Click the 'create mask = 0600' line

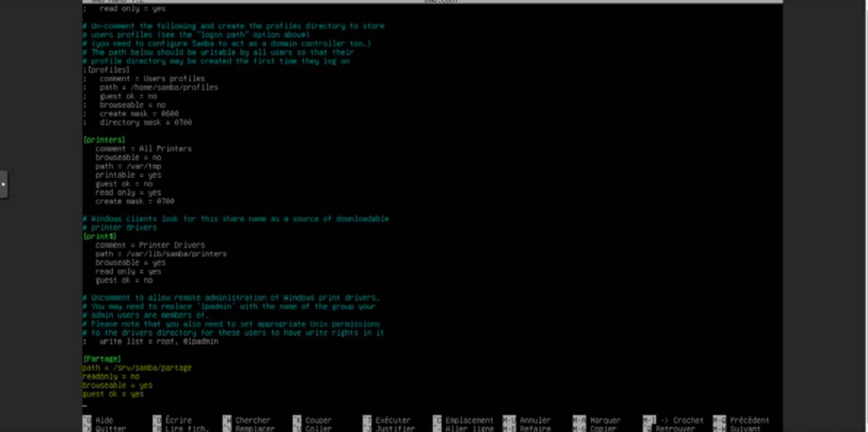point(139,114)
